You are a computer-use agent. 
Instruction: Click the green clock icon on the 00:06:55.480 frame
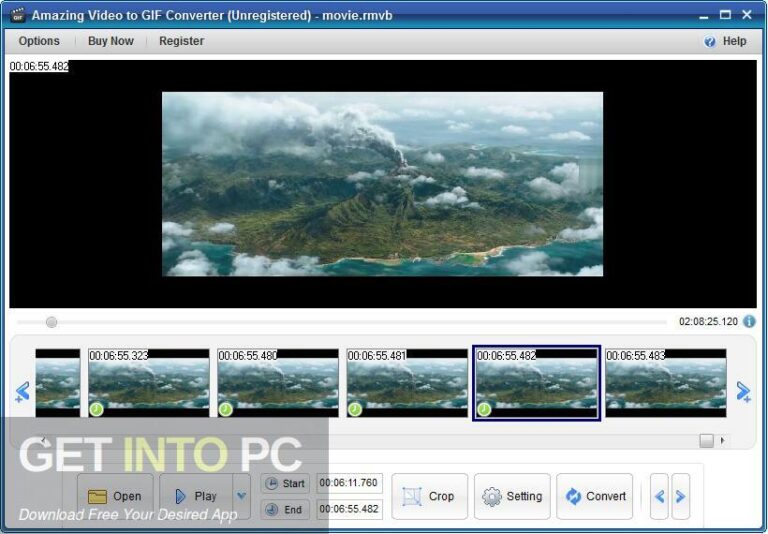(226, 409)
